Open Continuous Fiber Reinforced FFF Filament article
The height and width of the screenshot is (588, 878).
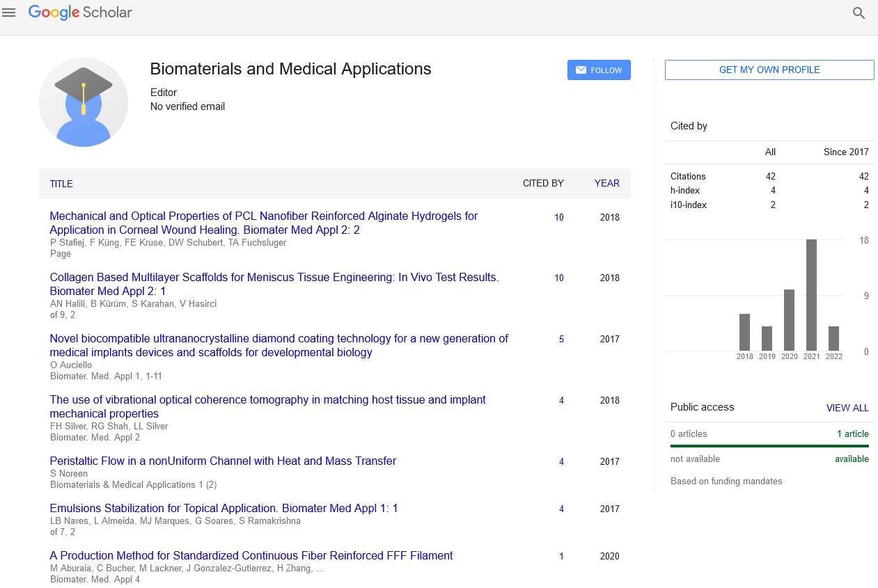pyautogui.click(x=251, y=555)
